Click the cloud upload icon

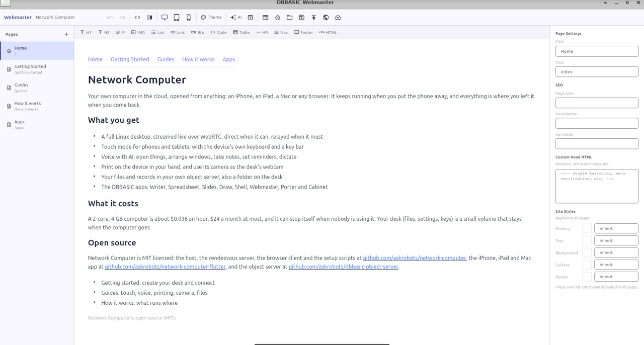pos(338,18)
